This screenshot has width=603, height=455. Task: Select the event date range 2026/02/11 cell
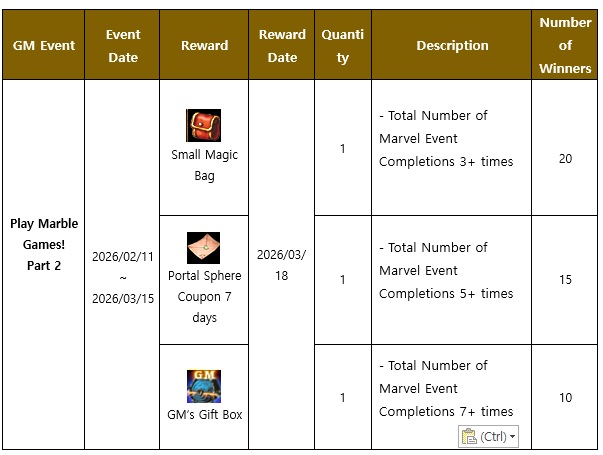tap(123, 275)
